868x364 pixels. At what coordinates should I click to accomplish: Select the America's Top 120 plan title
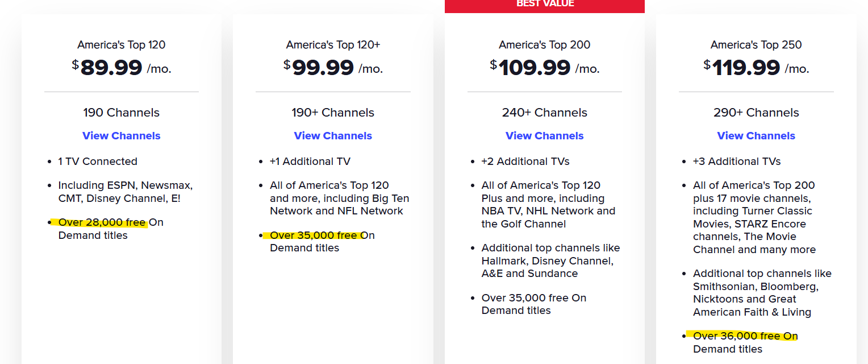(x=121, y=45)
